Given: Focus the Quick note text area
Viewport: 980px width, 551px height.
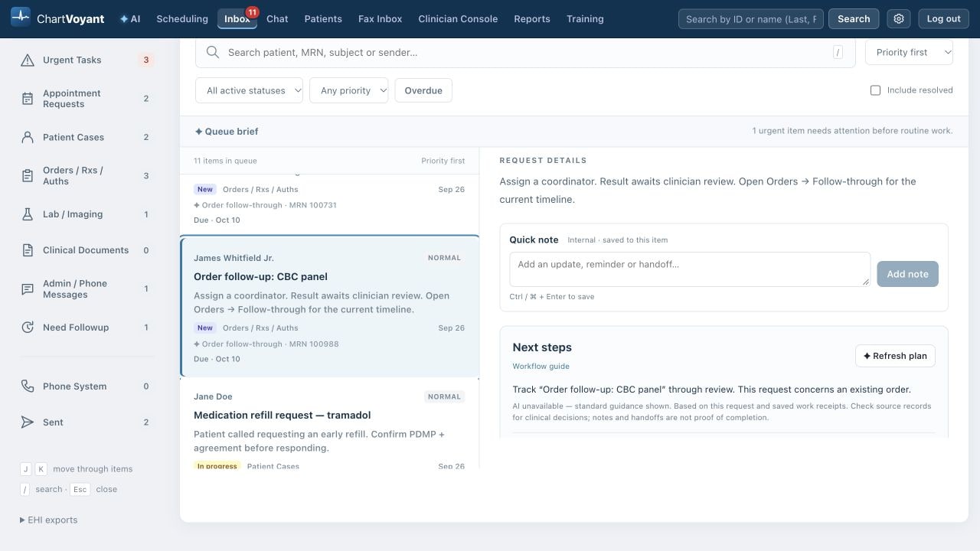Looking at the screenshot, I should [690, 269].
